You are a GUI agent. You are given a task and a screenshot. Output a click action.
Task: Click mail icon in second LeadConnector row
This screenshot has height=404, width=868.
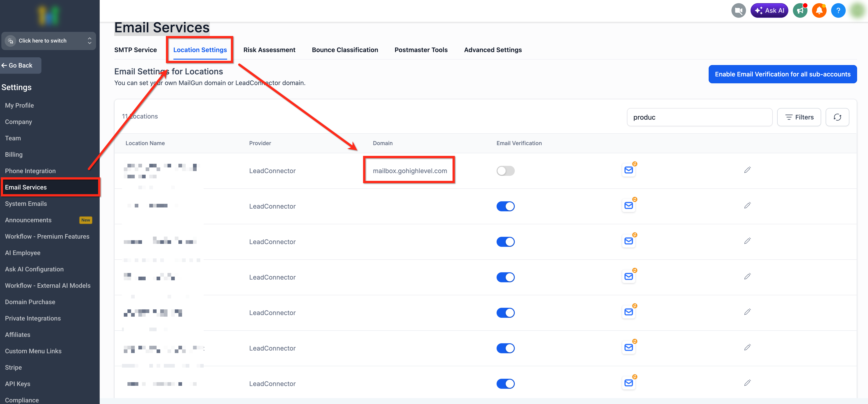[x=628, y=206]
